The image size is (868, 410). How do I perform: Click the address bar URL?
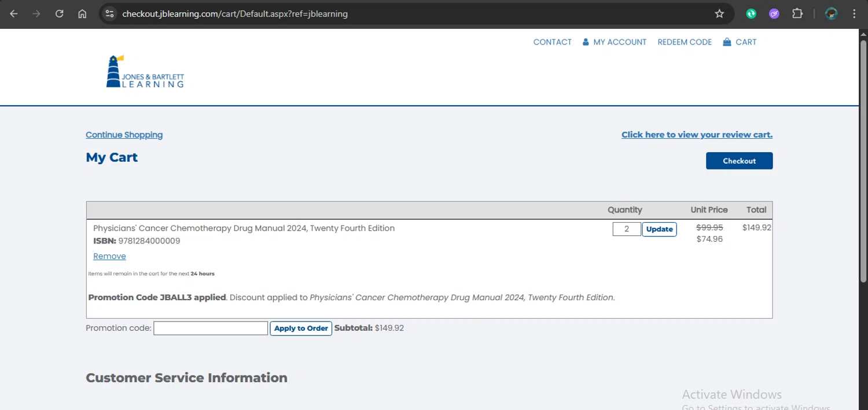click(235, 14)
